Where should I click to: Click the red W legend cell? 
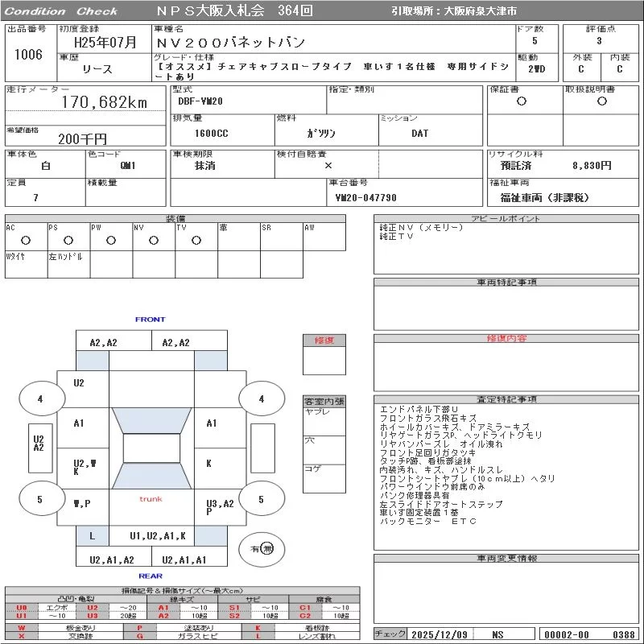coord(22,627)
